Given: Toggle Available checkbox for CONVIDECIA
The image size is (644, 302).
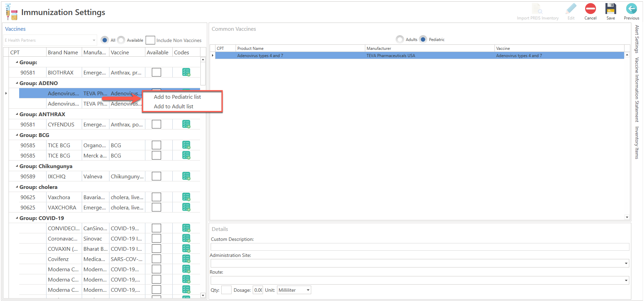Looking at the screenshot, I should coord(156,228).
